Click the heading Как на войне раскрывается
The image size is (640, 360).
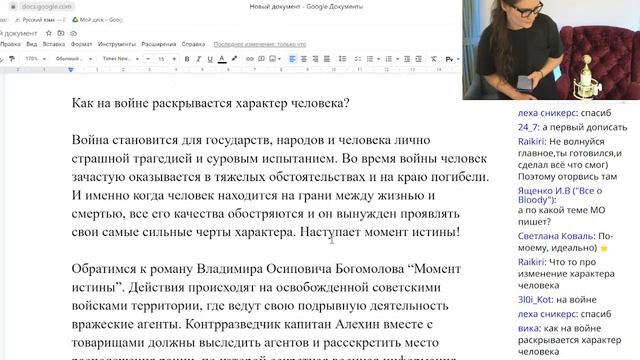[x=210, y=103]
